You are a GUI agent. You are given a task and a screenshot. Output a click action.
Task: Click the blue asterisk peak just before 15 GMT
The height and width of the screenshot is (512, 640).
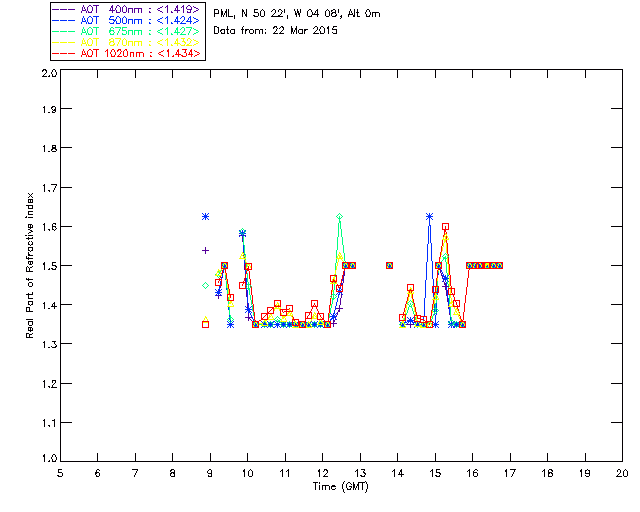tap(429, 217)
